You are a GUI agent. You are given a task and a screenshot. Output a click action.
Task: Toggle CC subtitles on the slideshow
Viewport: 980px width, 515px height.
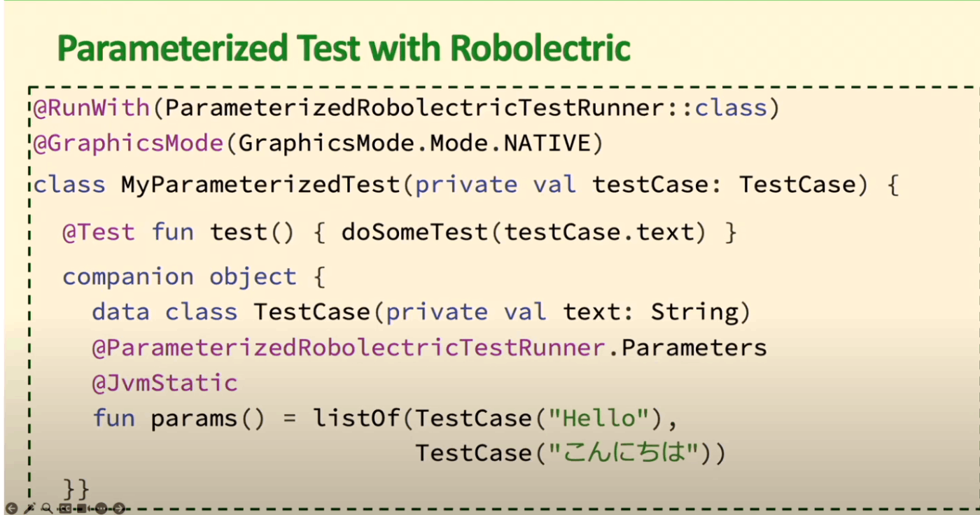pyautogui.click(x=65, y=509)
